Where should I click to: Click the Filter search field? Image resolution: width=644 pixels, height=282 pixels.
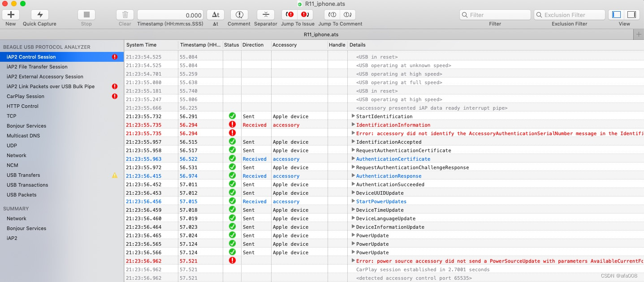[x=495, y=15]
